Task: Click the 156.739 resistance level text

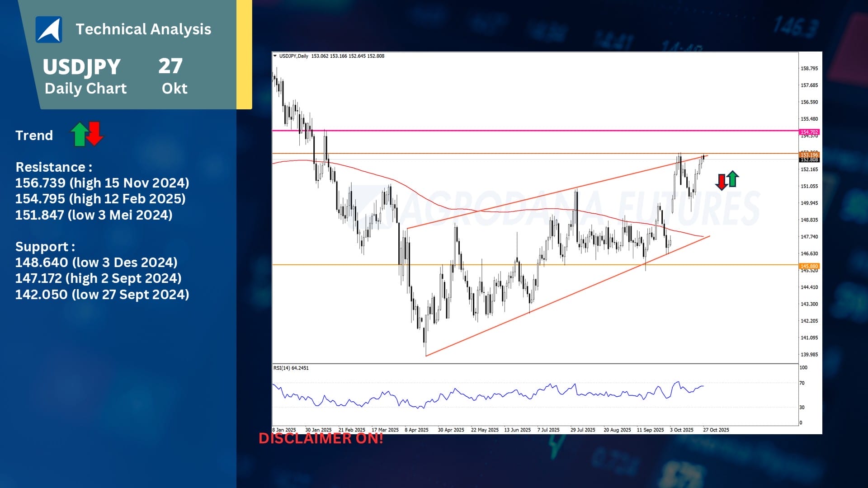Action: coord(102,183)
